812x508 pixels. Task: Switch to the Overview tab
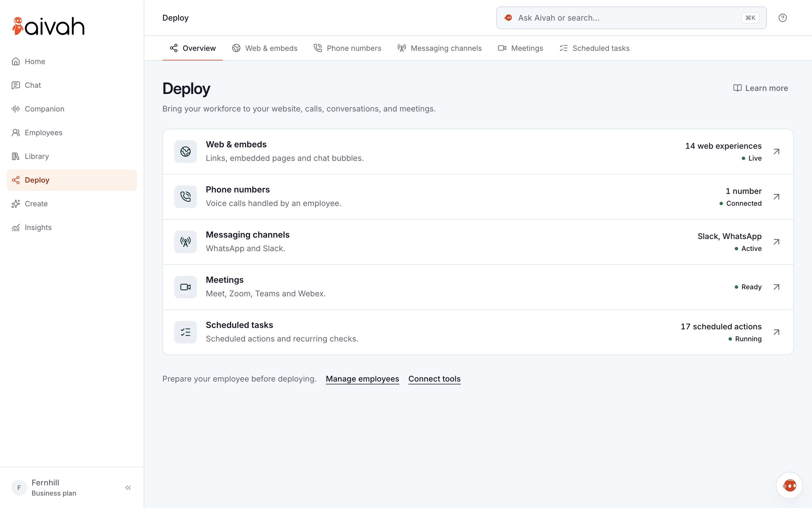193,48
